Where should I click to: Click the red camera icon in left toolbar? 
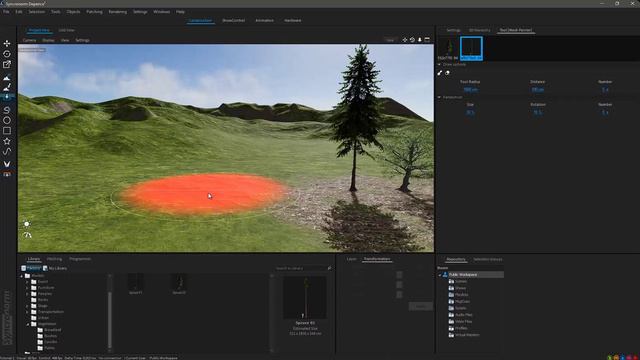(7, 174)
